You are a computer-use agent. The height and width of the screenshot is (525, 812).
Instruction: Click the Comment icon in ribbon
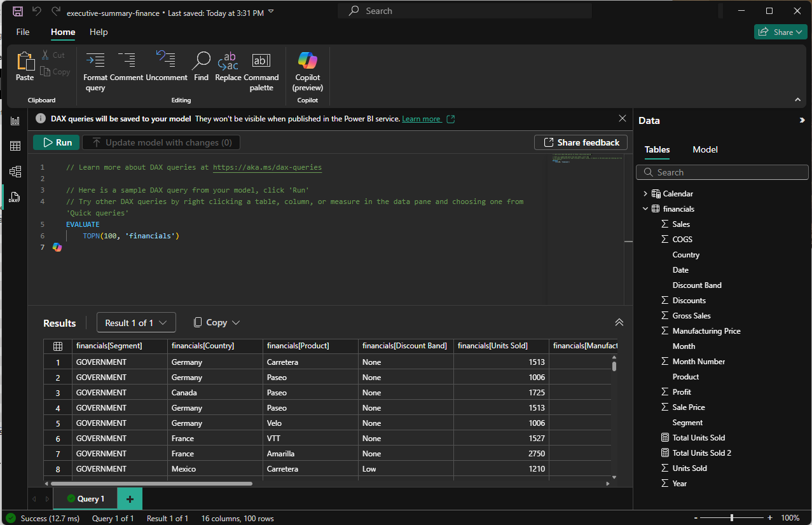tap(127, 61)
